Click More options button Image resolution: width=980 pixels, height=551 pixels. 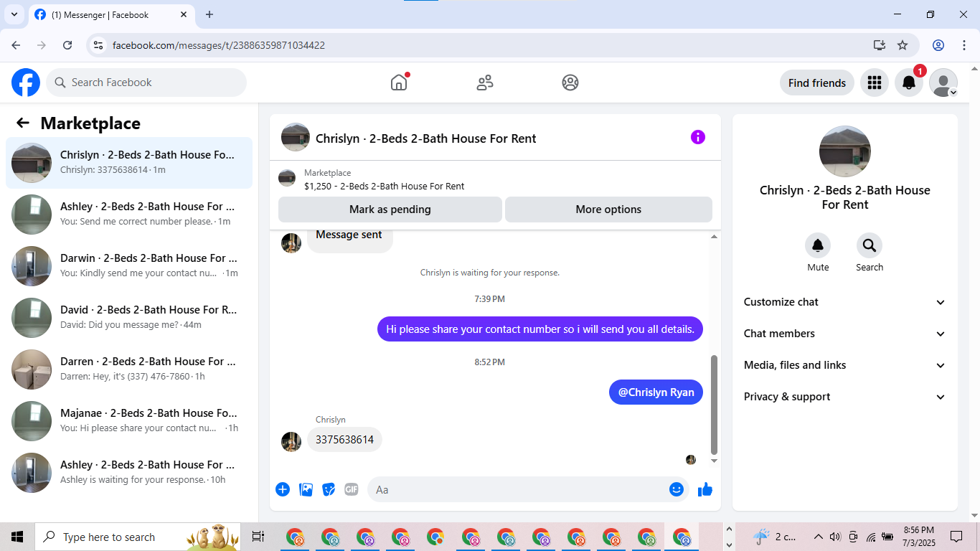(608, 209)
